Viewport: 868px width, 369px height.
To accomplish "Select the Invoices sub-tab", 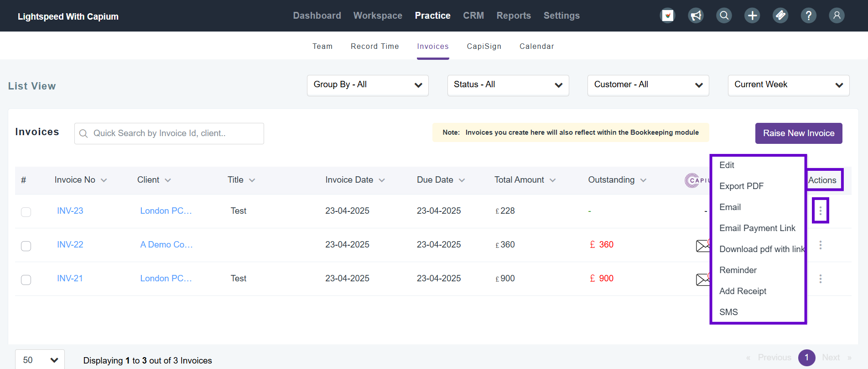I will (433, 46).
